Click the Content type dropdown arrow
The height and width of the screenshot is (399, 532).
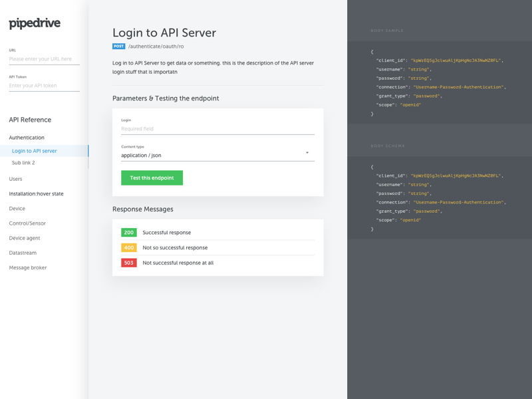pyautogui.click(x=307, y=153)
